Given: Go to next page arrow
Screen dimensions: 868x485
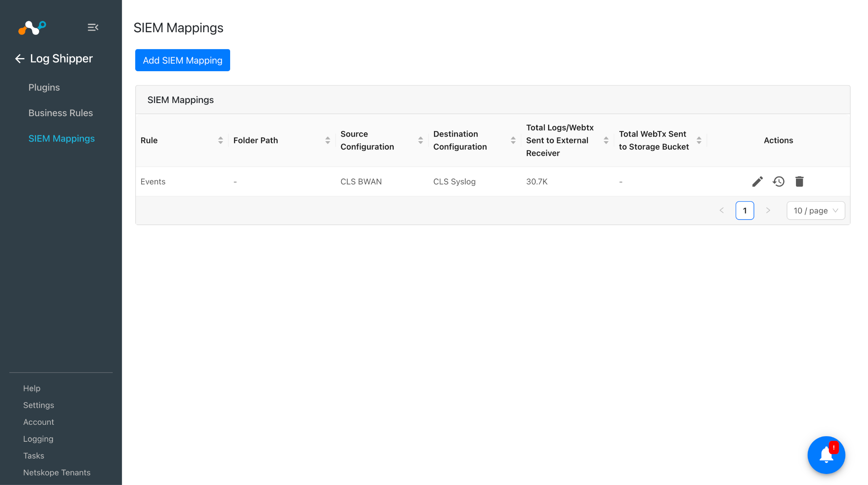Looking at the screenshot, I should 768,211.
